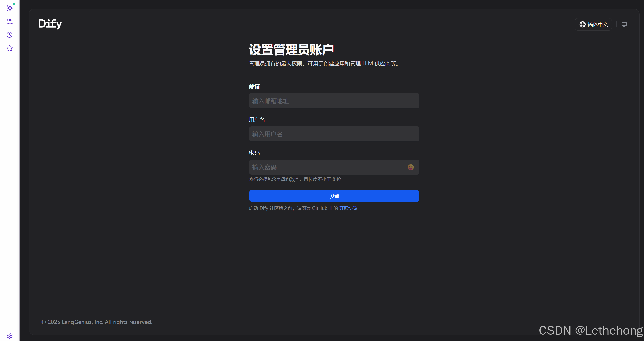Click the password requirement hint text
This screenshot has height=341, width=644.
pyautogui.click(x=295, y=179)
